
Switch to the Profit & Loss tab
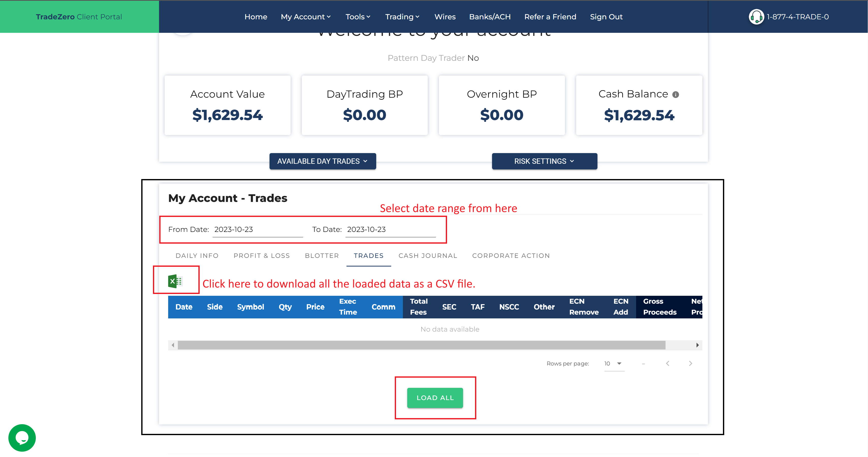[261, 256]
